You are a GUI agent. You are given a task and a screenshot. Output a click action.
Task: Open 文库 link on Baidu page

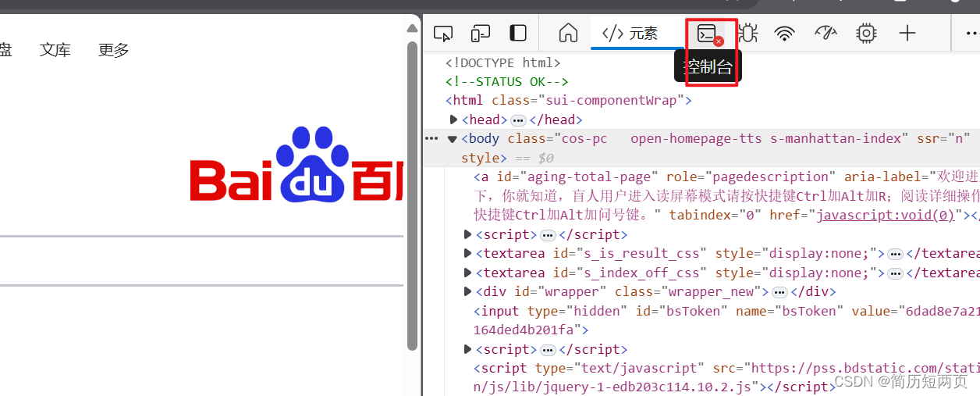click(55, 50)
